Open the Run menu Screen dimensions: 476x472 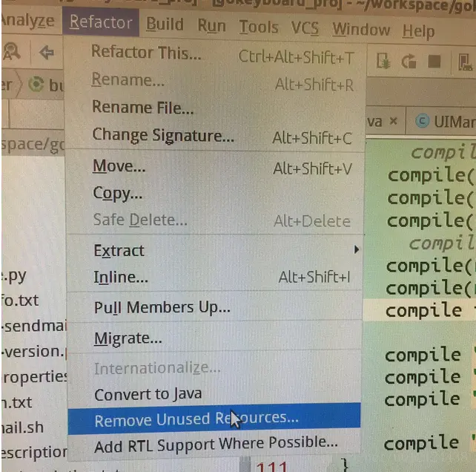211,25
